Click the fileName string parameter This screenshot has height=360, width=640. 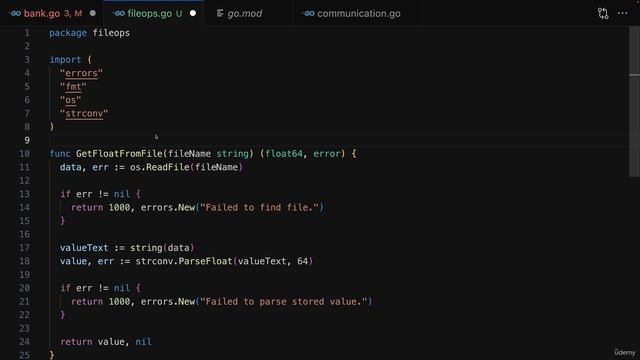tap(209, 154)
